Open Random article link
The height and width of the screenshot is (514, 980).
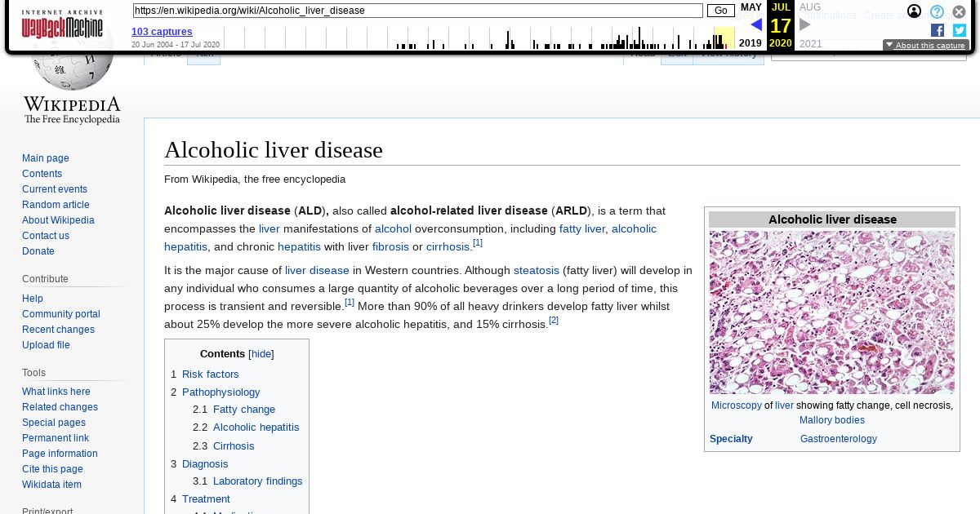tap(56, 205)
